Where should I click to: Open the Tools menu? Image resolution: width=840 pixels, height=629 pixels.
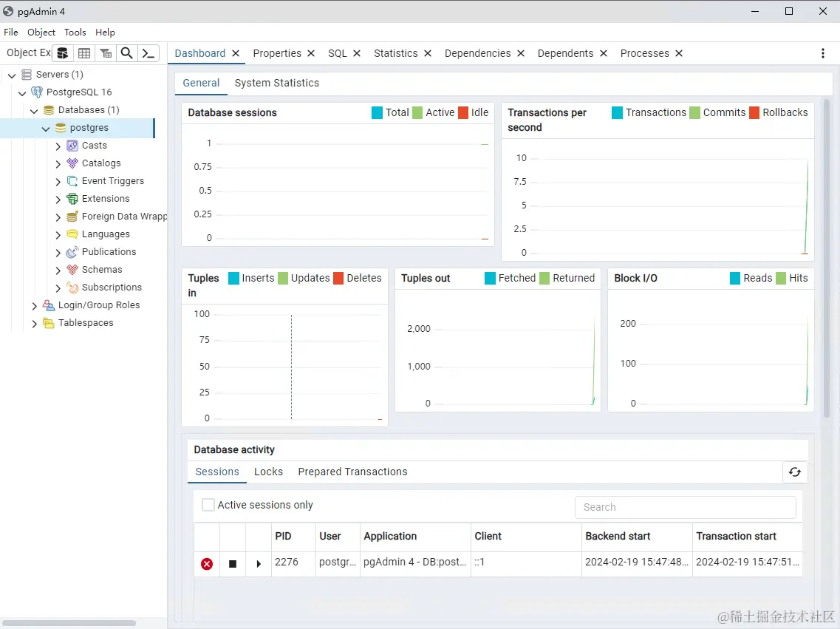75,32
